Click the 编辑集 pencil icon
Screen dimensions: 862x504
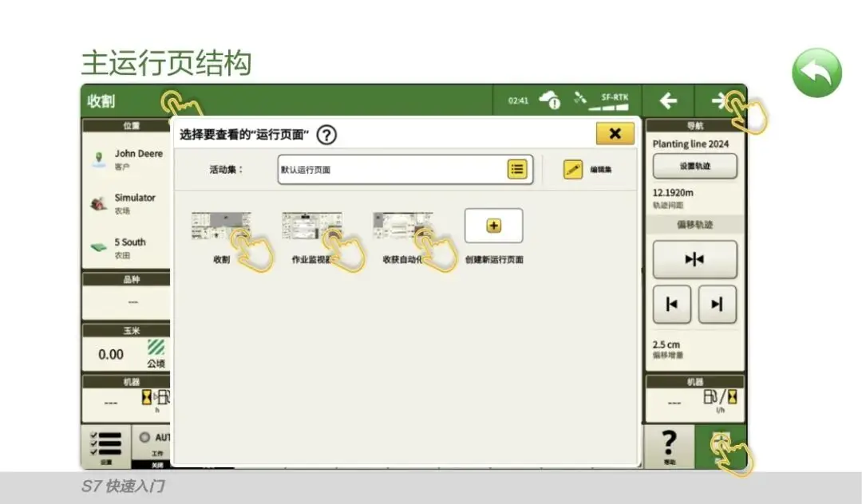pyautogui.click(x=573, y=169)
